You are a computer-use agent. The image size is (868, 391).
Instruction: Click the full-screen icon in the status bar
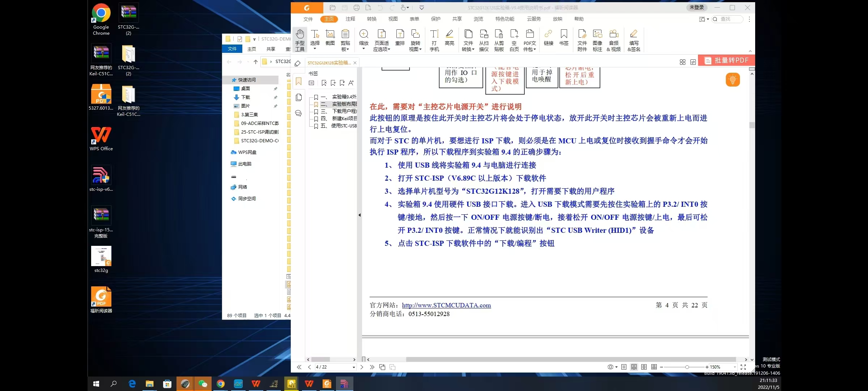pos(743,367)
